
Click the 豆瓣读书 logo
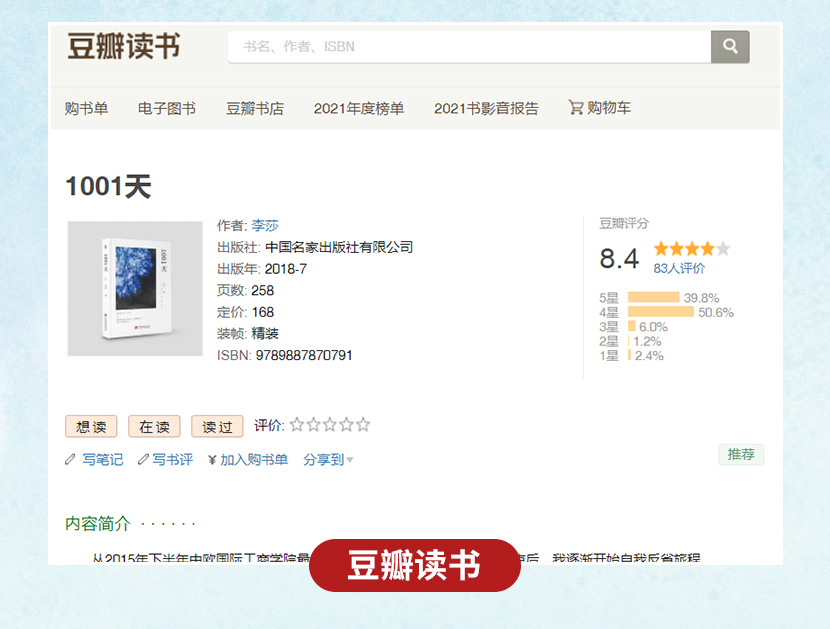124,46
